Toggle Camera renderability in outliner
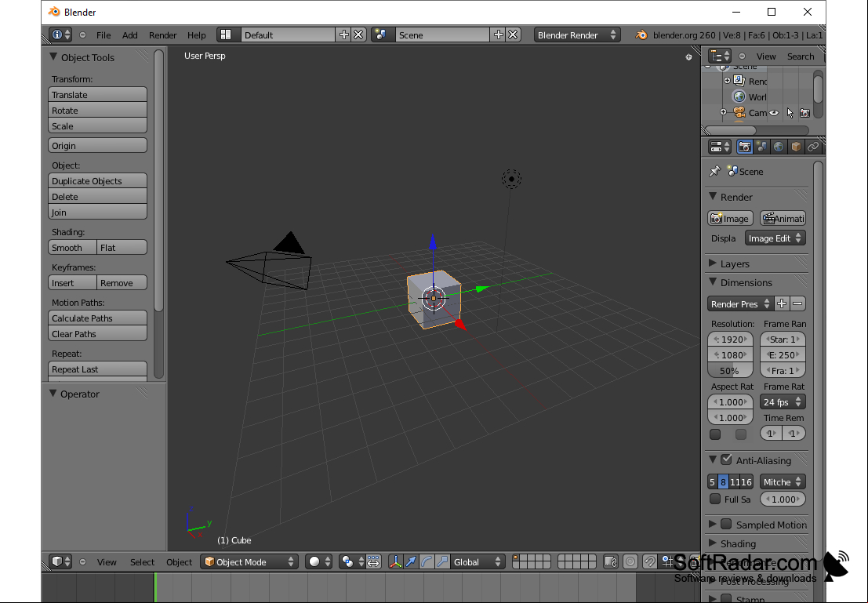This screenshot has height=603, width=868. (805, 113)
